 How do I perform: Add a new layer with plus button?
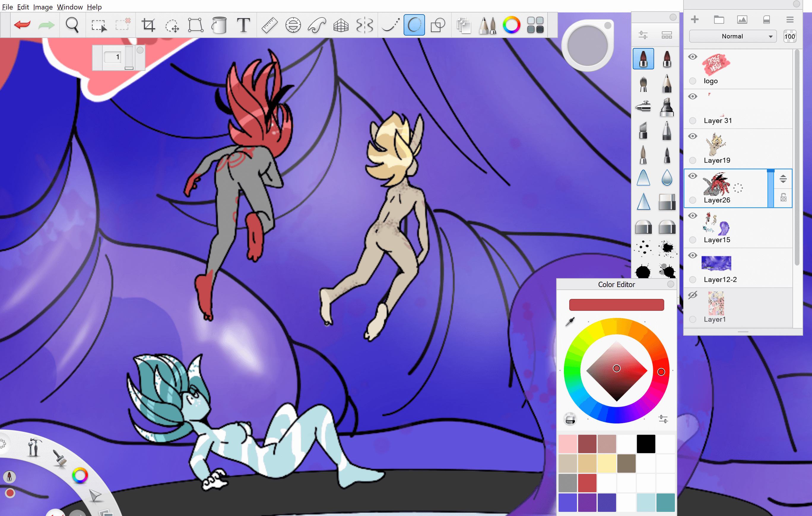(695, 20)
